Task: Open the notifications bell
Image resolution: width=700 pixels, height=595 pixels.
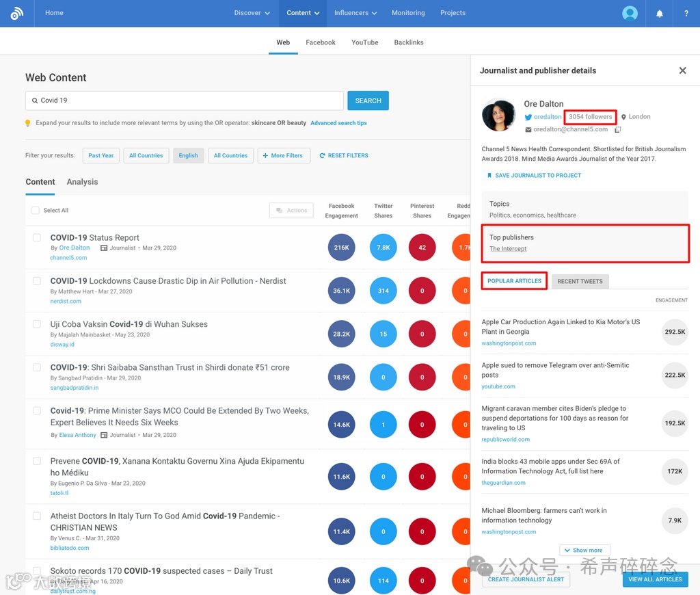Action: (659, 14)
